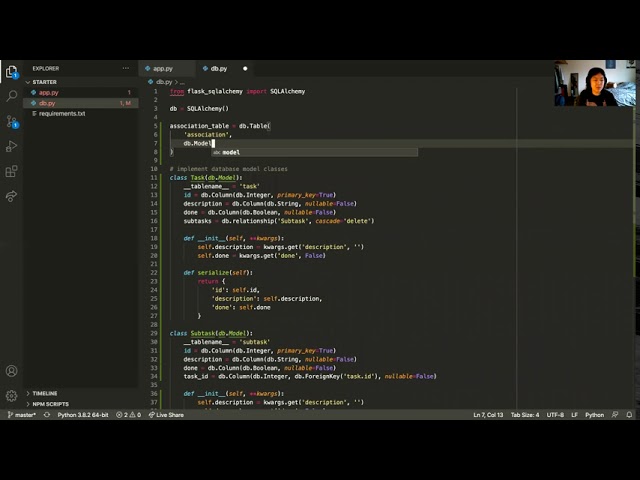Click the EXPLORER panel title

(x=46, y=69)
